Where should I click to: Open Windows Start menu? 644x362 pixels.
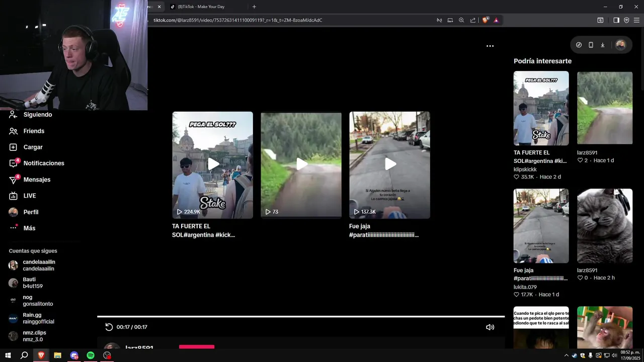7,355
